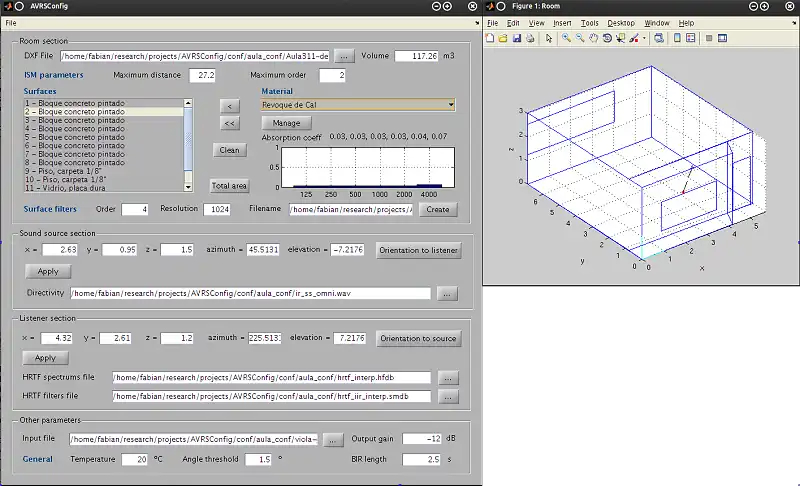Click the Temperature field
Screen dimensions: 800x486
pos(134,459)
